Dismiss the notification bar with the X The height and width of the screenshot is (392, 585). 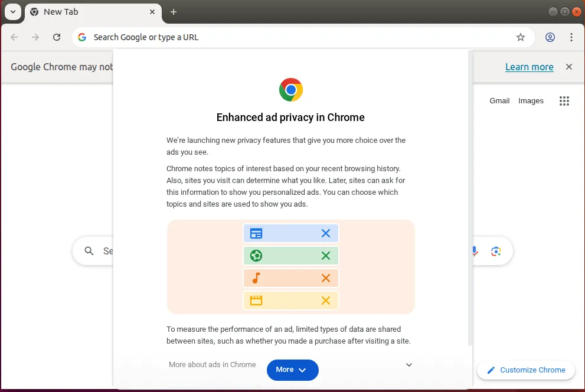click(x=568, y=67)
